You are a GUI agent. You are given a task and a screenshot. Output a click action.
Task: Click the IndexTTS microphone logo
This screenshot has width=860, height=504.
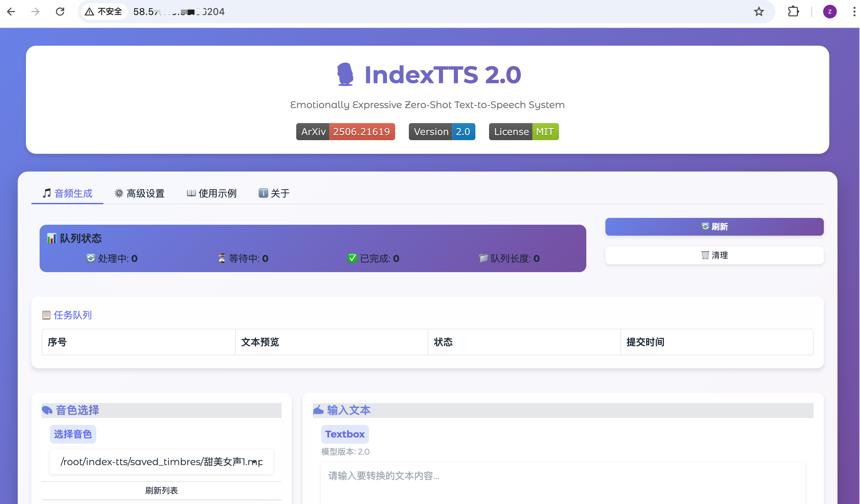(x=345, y=75)
